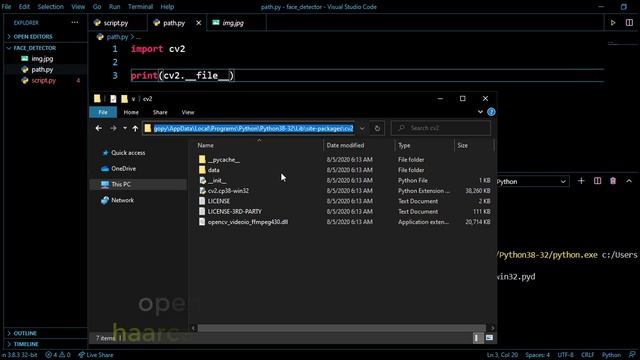Switch to details view in File Explorer
Image resolution: width=640 pixels, height=360 pixels.
click(x=478, y=338)
